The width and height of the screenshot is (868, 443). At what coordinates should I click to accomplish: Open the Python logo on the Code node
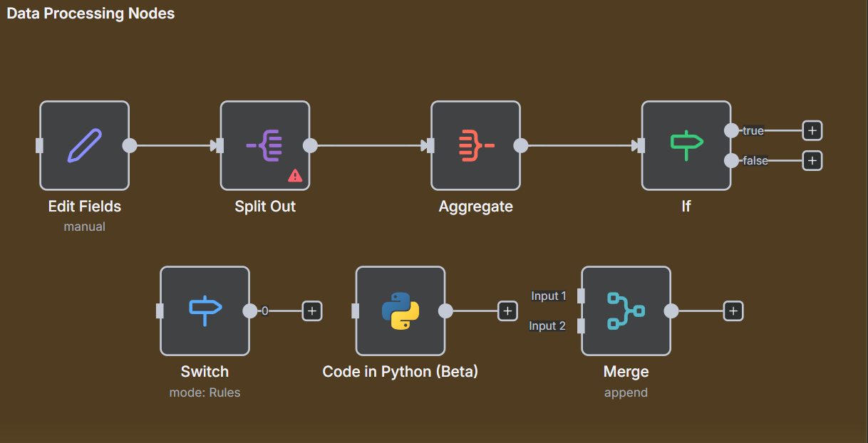pos(400,311)
